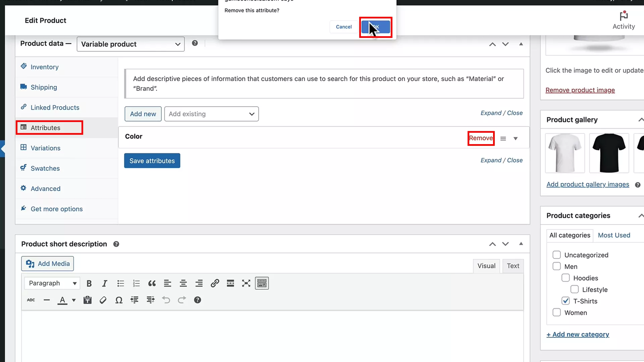644x362 pixels.
Task: Insert a numbered list
Action: coord(136,283)
